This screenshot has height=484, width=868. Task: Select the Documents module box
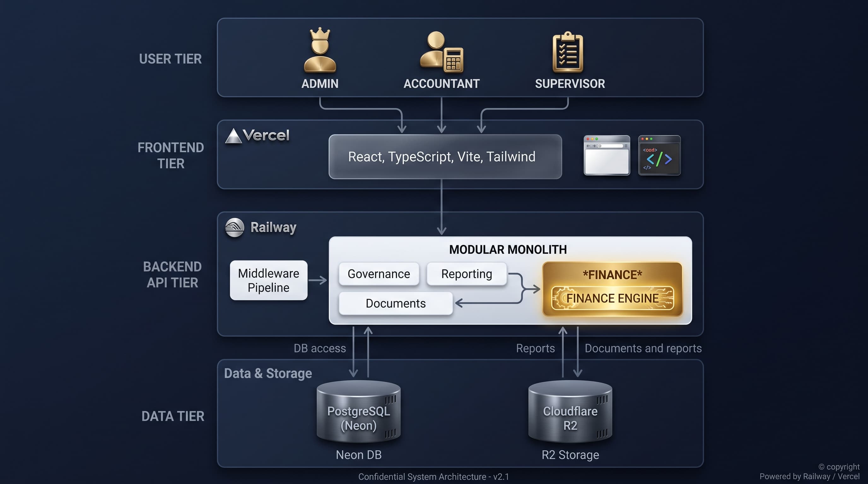pos(396,303)
